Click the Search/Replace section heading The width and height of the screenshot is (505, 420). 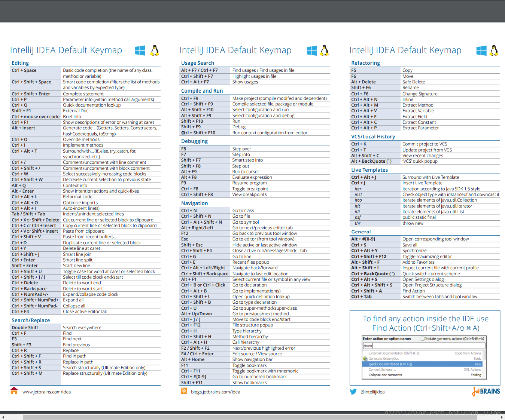pyautogui.click(x=31, y=320)
